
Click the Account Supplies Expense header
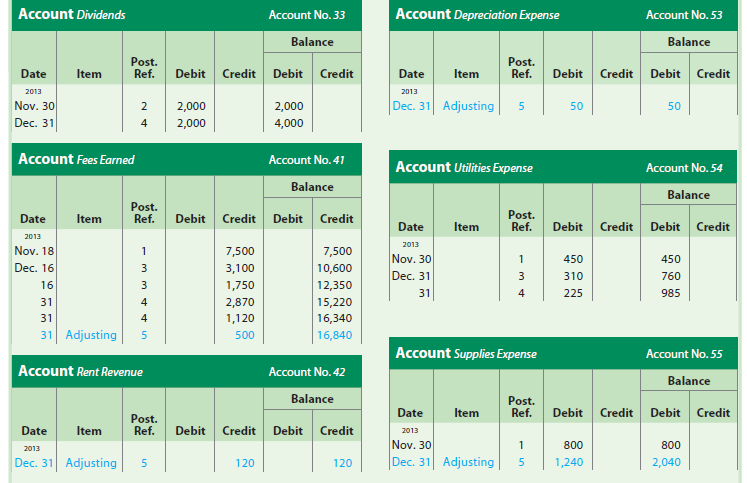(466, 353)
